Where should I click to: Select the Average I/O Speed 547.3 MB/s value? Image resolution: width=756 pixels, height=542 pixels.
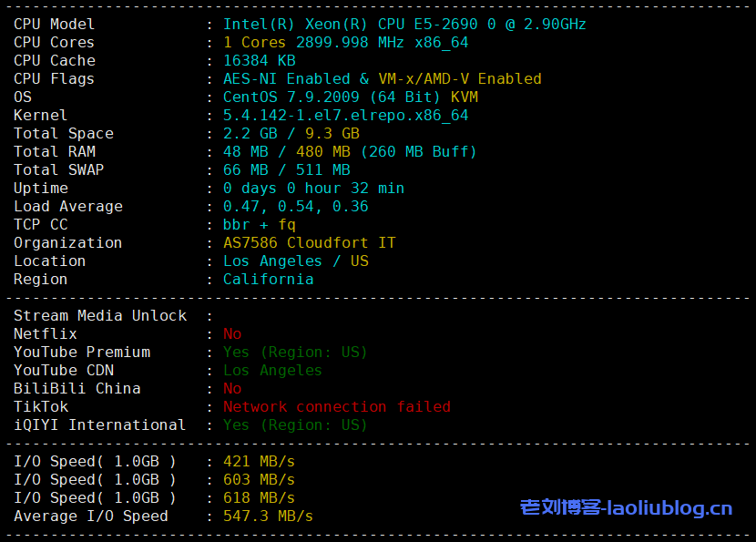(x=269, y=516)
